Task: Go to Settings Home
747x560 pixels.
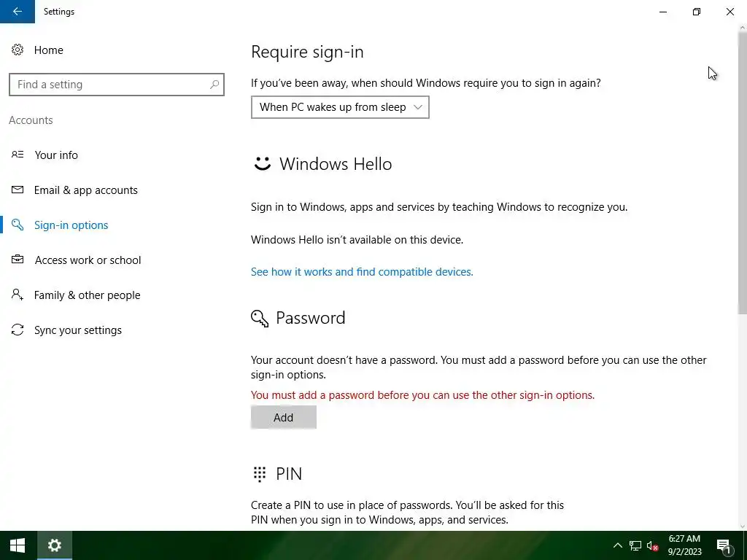Action: tap(49, 50)
